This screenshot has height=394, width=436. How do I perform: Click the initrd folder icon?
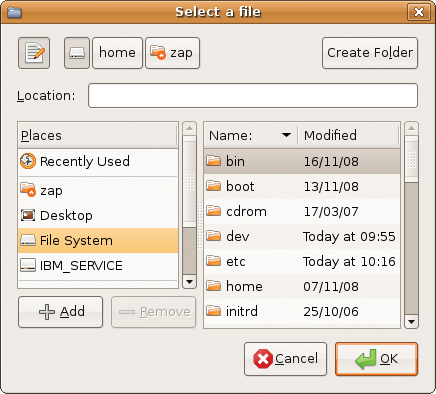point(213,311)
